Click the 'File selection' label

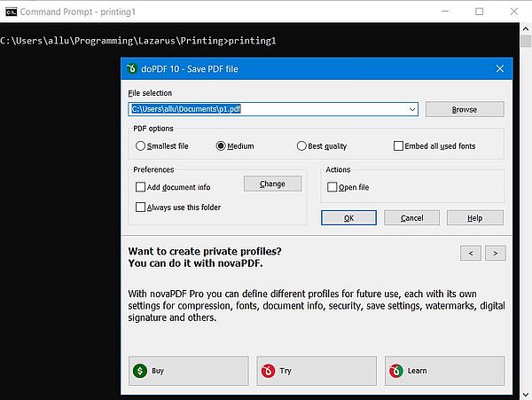click(x=150, y=93)
